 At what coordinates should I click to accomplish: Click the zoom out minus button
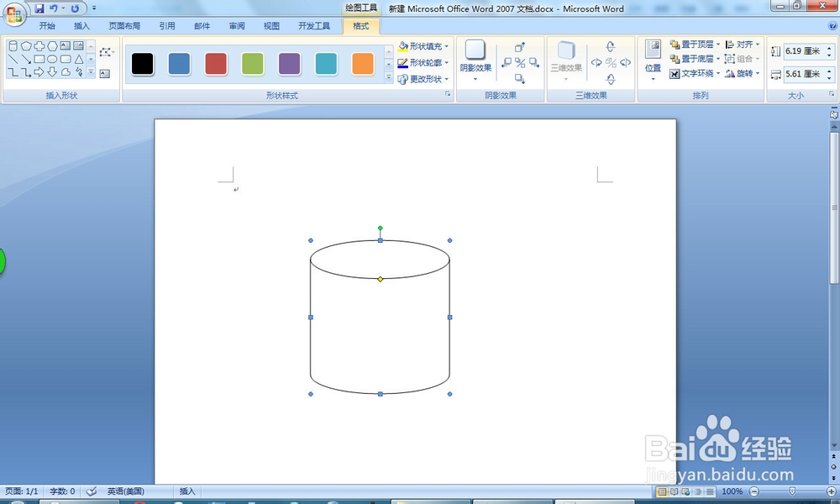(x=753, y=491)
